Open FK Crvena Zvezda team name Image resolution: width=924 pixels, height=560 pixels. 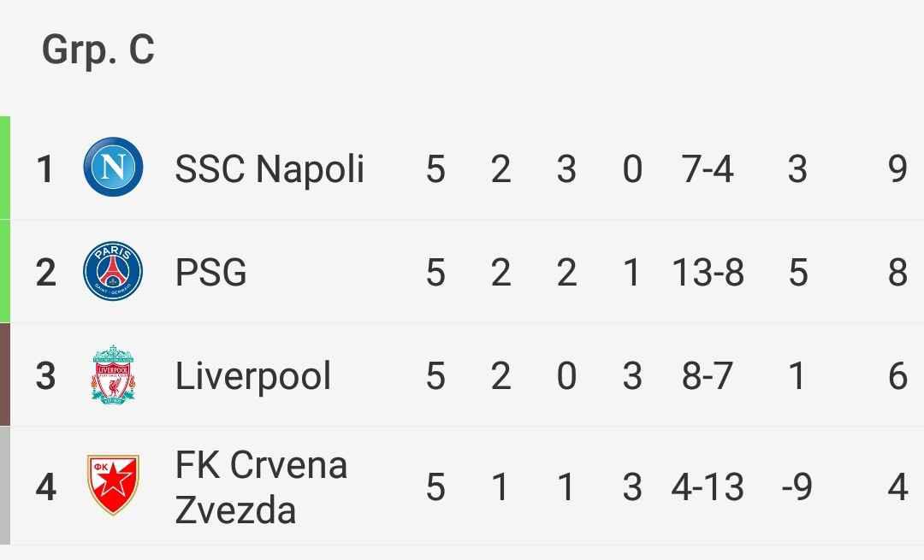(x=261, y=487)
